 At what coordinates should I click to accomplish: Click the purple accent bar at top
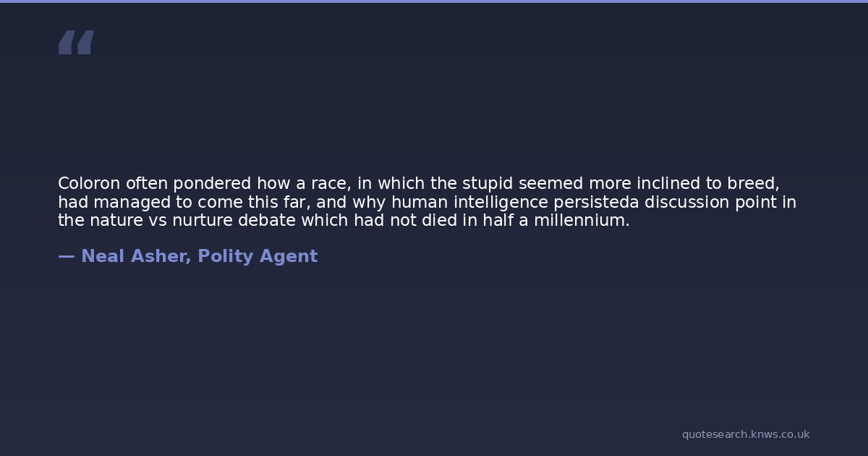pyautogui.click(x=434, y=1)
